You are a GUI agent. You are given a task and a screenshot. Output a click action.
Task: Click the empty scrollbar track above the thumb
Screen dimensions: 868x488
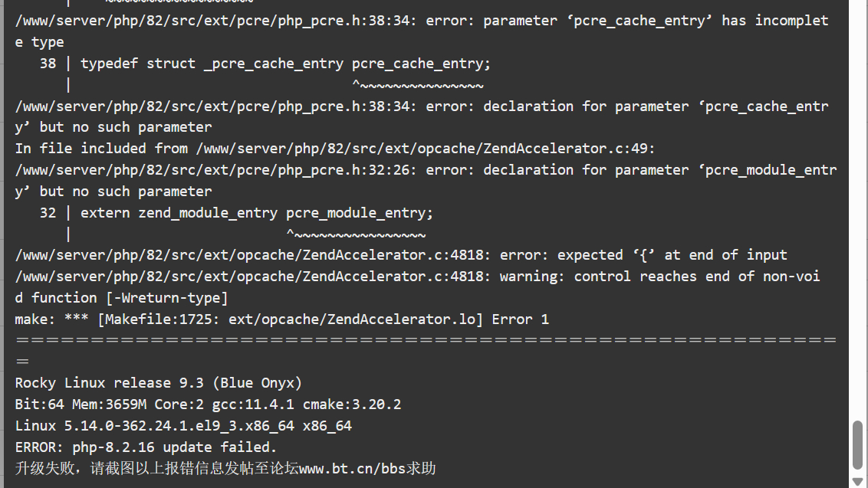click(x=857, y=210)
